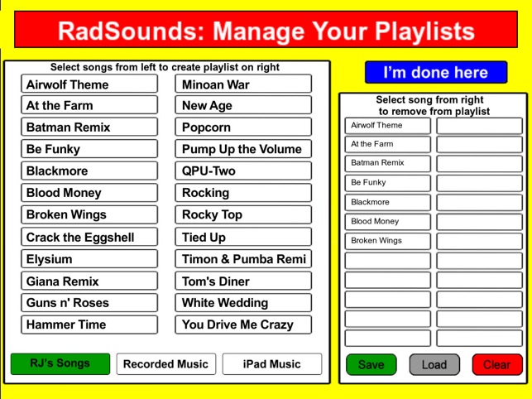Screen dimensions: 532x399
Task: Remove Airwolf Theme from the playlist
Action: click(388, 126)
